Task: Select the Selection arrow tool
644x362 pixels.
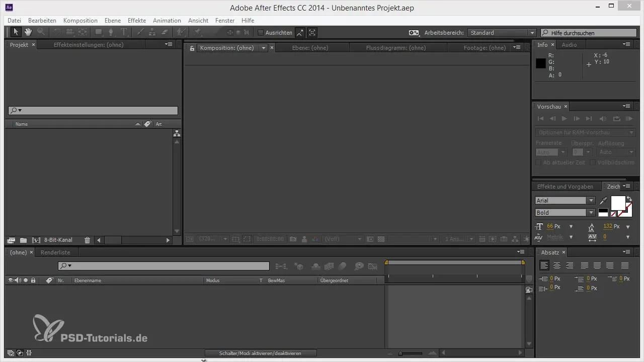Action: [16, 32]
